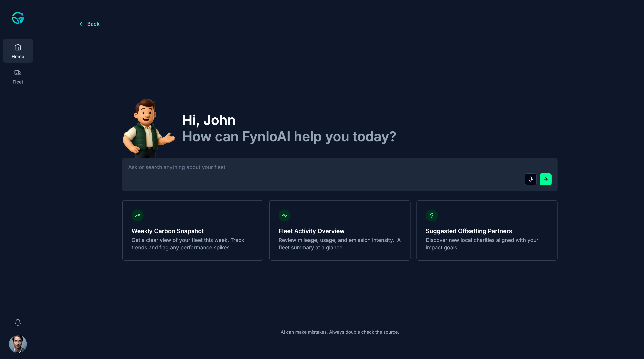Viewport: 644px width, 359px height.
Task: Open the Fleet sidebar item
Action: coord(18,77)
